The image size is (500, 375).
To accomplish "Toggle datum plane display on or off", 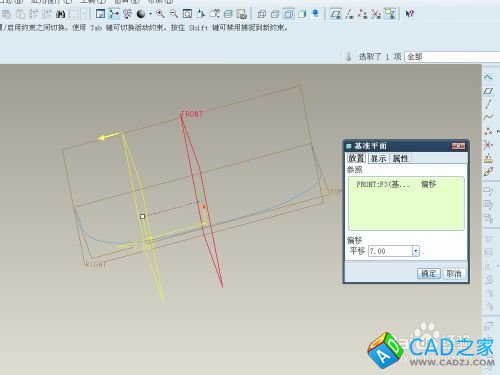I will point(335,14).
